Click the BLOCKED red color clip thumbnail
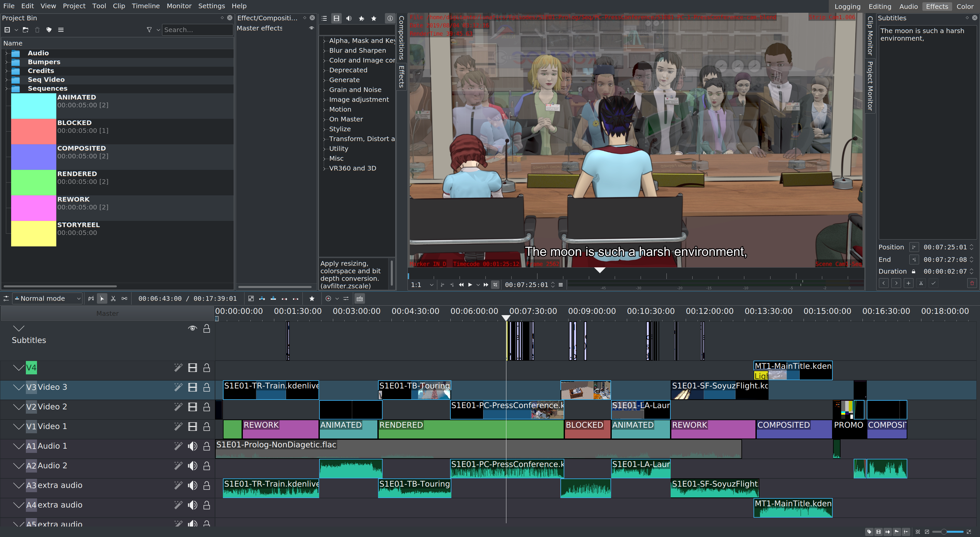Viewport: 980px width, 537px height. [33, 131]
